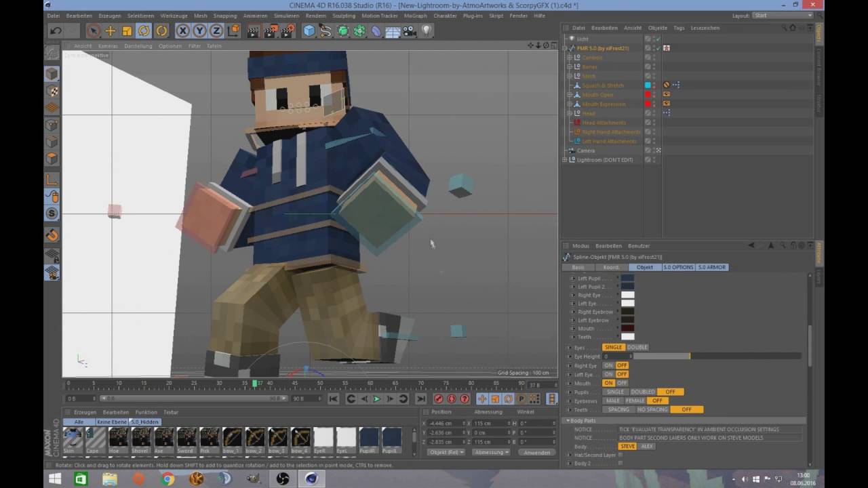
Task: Set Eyes to DOUBLE
Action: [637, 347]
